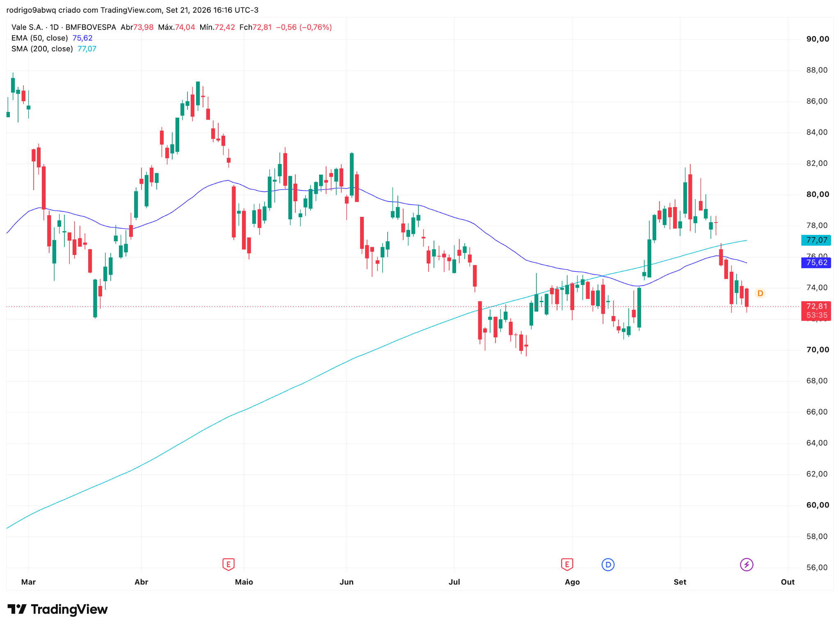The width and height of the screenshot is (840, 628).
Task: Click the blue dividend D marker in August
Action: 608,564
